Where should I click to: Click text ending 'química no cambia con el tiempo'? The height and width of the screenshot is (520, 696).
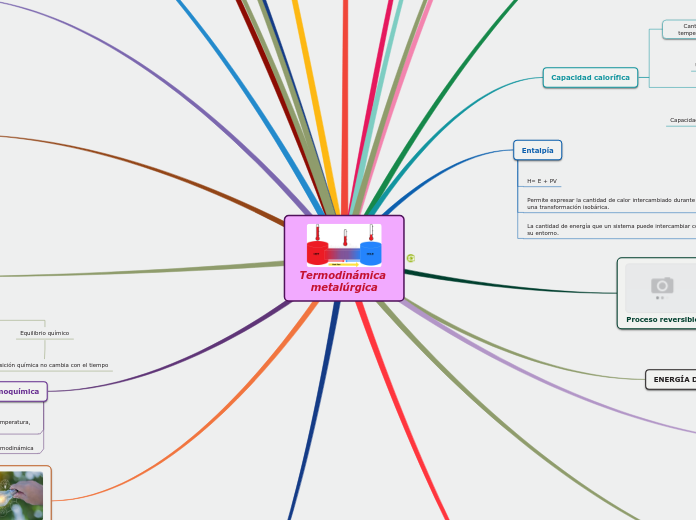point(54,365)
